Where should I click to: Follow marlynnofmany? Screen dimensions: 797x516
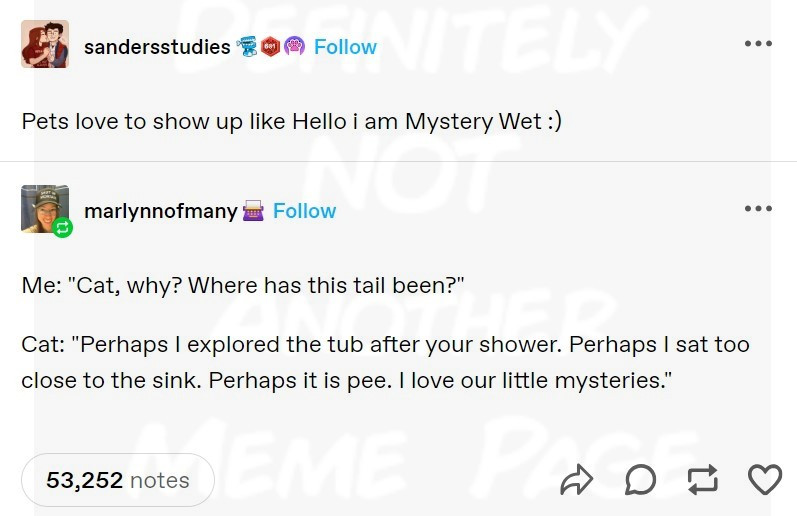point(304,211)
